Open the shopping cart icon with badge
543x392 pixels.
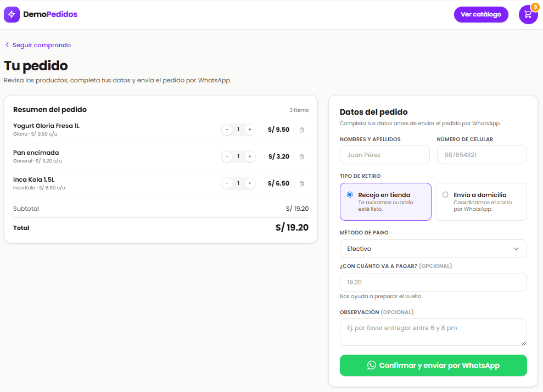(528, 14)
